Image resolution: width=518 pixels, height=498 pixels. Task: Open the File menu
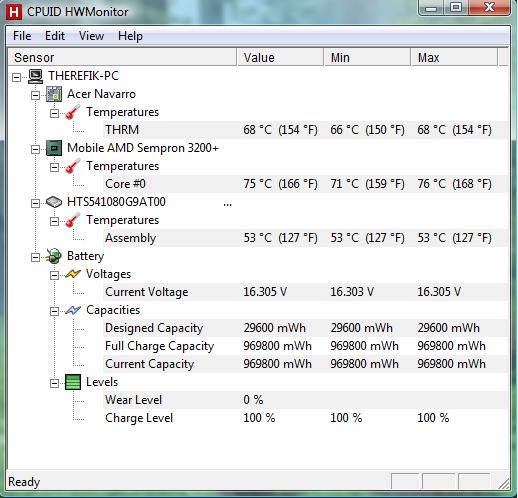coord(22,36)
